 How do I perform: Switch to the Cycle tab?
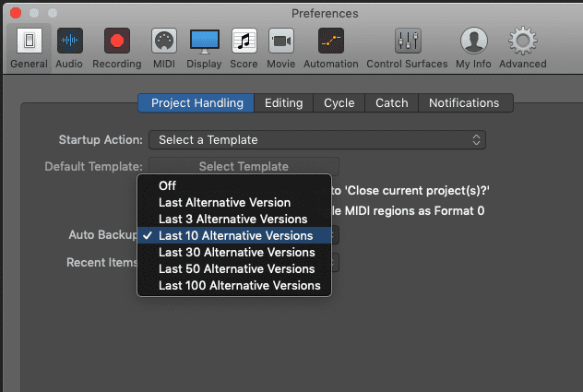339,103
